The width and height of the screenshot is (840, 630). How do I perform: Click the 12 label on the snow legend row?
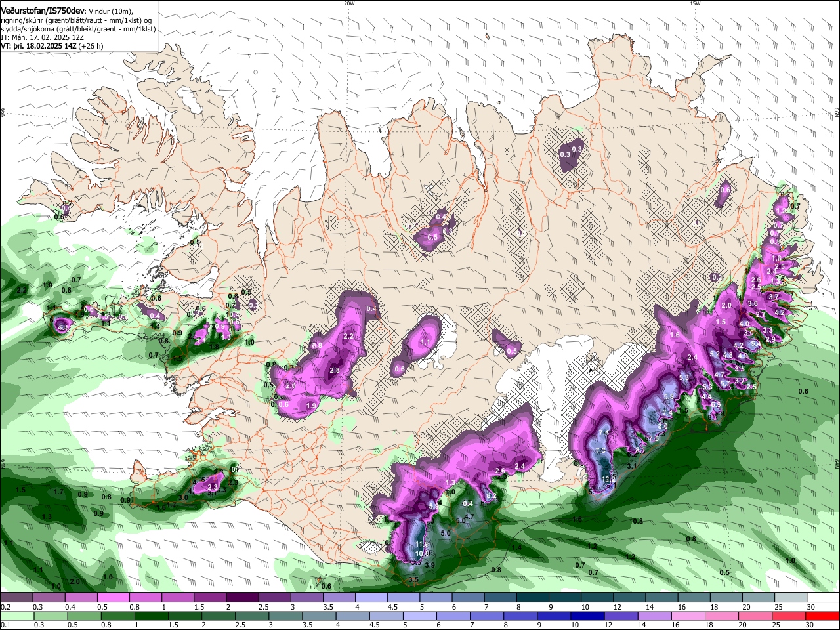pos(618,608)
